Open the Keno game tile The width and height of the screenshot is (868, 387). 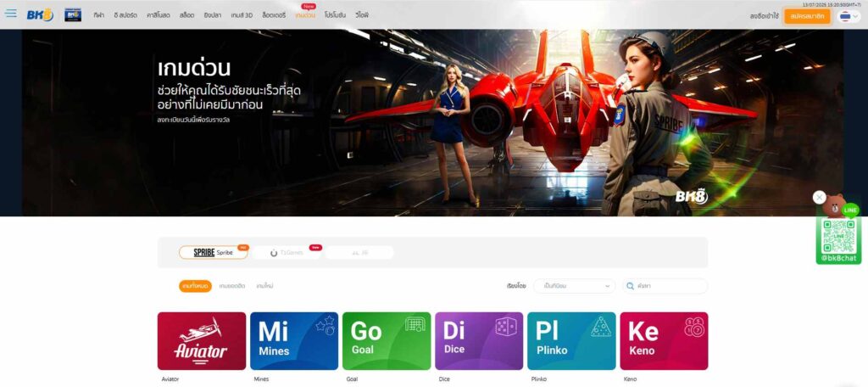pos(664,341)
